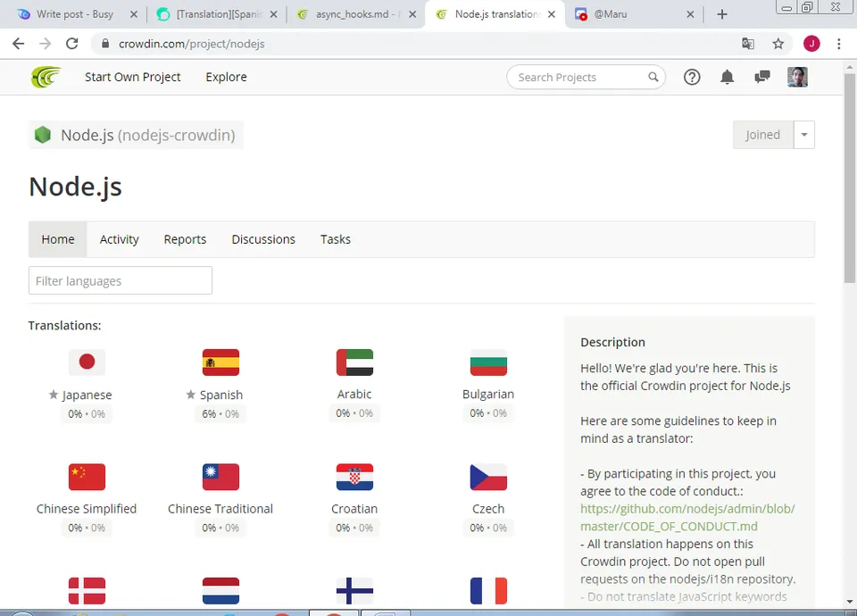Select the Finnish flag icon
This screenshot has width=857, height=616.
point(354,591)
